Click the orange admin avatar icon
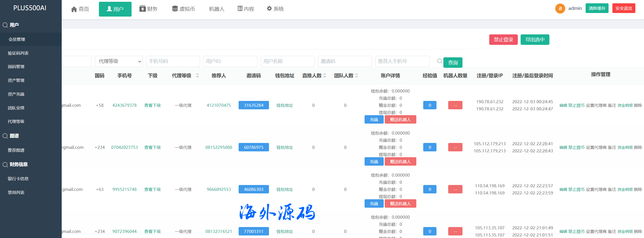This screenshot has width=644, height=238. [560, 8]
